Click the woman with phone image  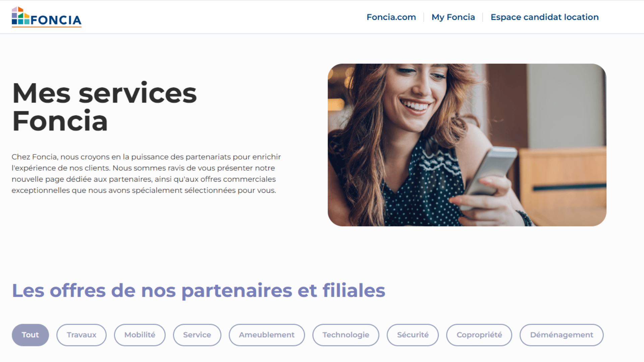[x=467, y=145]
